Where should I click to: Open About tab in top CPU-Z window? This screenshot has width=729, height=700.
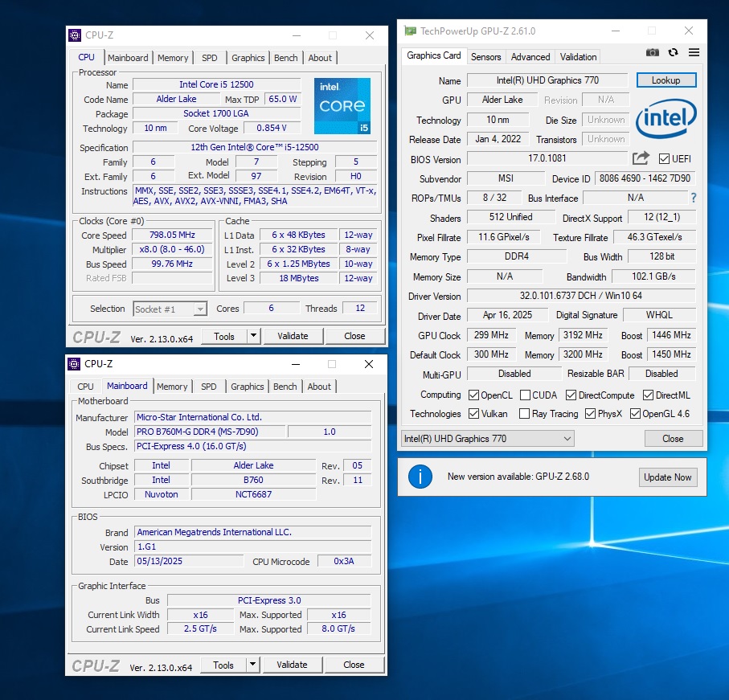click(320, 58)
